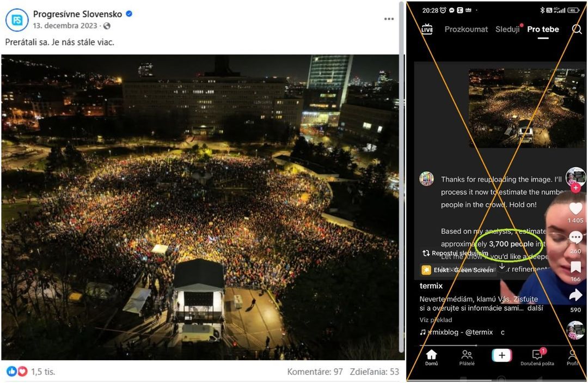Open the Efekt Green Screen effect label
Image resolution: width=588 pixels, height=383 pixels.
(459, 270)
